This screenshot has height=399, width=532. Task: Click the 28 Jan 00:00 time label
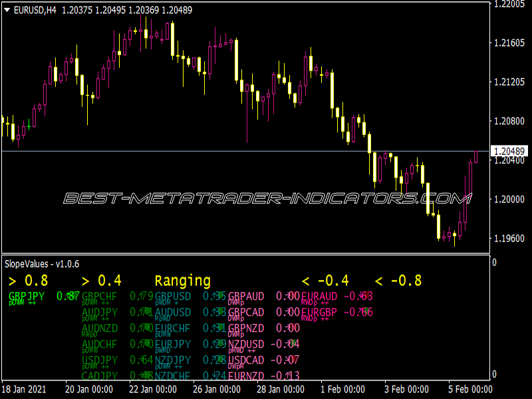pyautogui.click(x=280, y=389)
